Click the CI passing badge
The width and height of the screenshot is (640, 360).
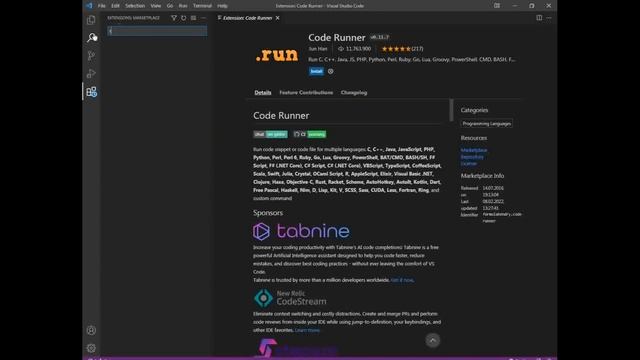tap(310, 134)
